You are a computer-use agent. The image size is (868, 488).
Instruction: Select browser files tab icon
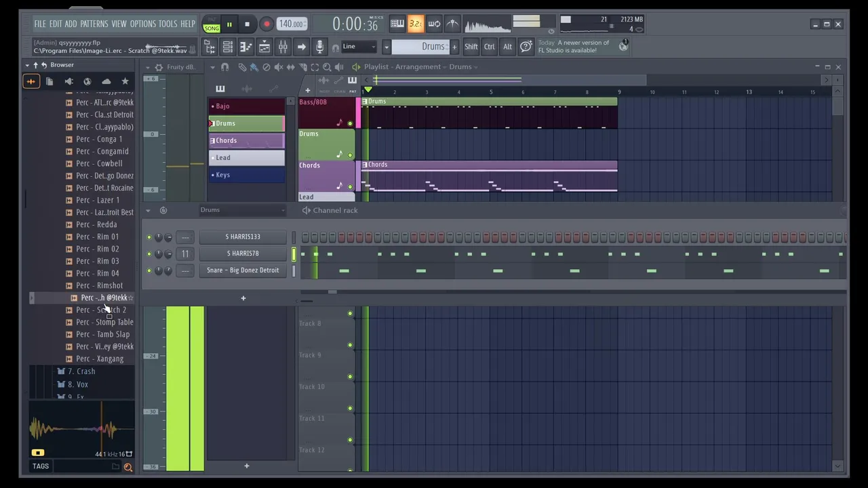(x=50, y=81)
